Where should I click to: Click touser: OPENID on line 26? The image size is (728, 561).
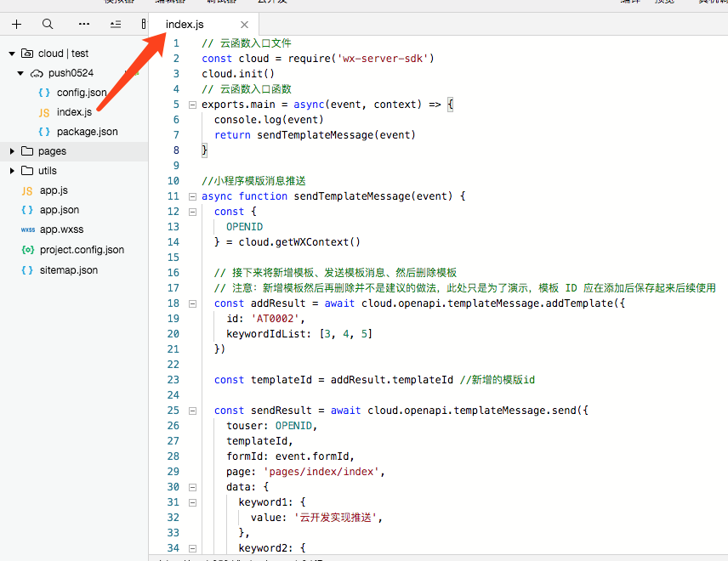tap(271, 426)
